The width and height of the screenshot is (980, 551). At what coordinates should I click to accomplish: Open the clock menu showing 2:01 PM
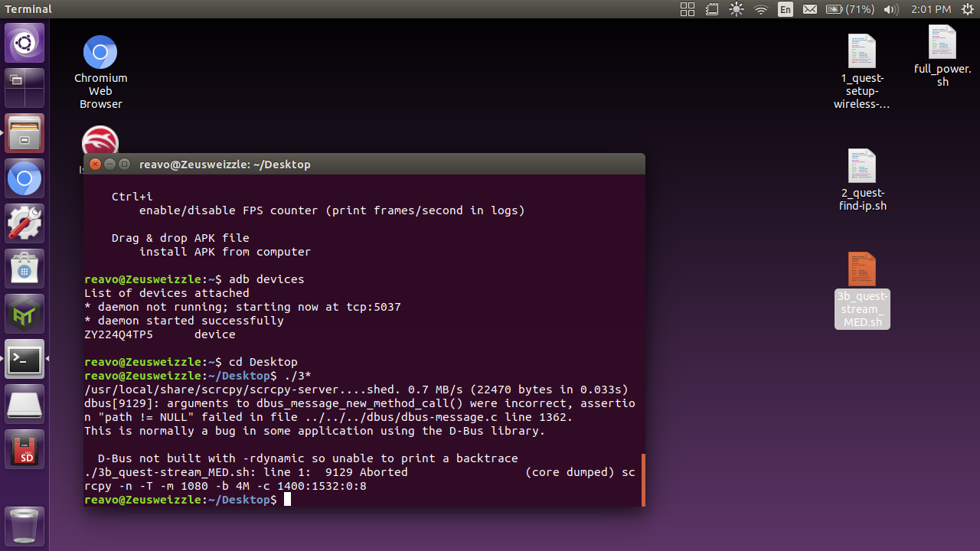coord(931,9)
